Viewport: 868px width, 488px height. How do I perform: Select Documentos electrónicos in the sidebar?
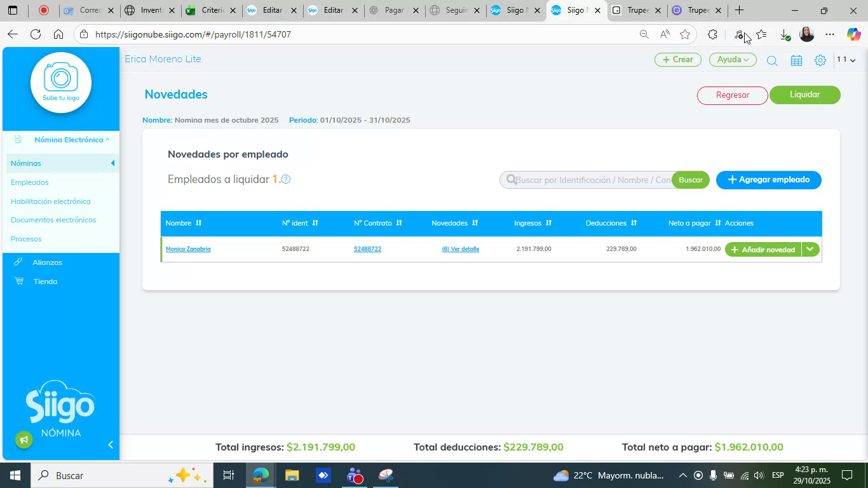click(x=53, y=220)
